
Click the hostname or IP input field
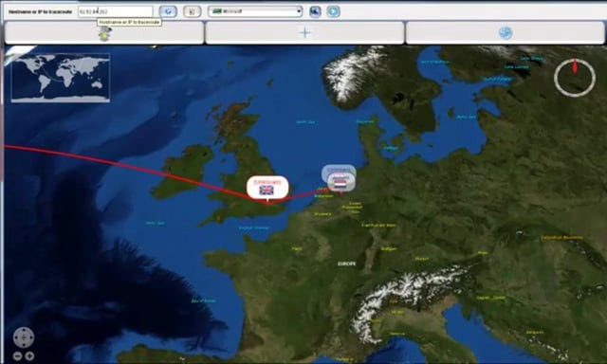click(x=115, y=11)
